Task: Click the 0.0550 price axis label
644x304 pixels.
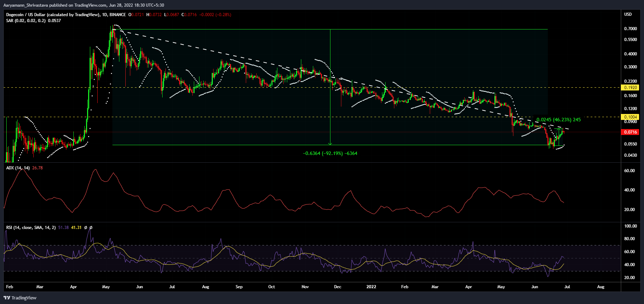Action: pyautogui.click(x=630, y=144)
